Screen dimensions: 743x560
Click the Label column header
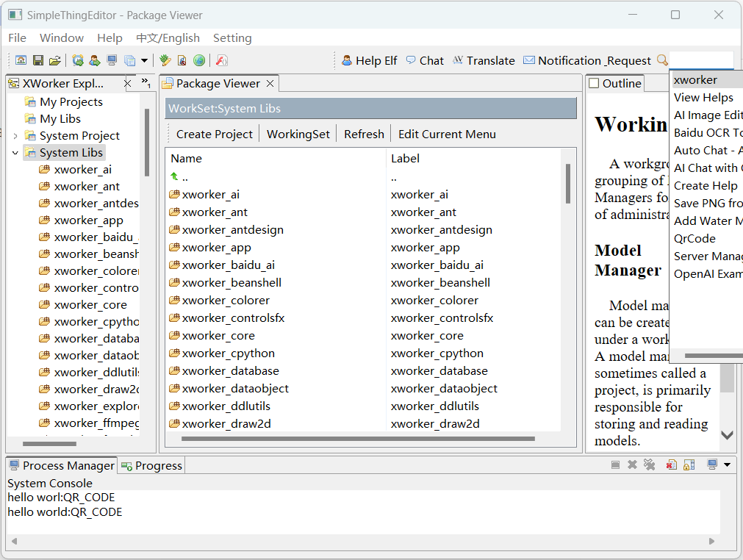473,158
